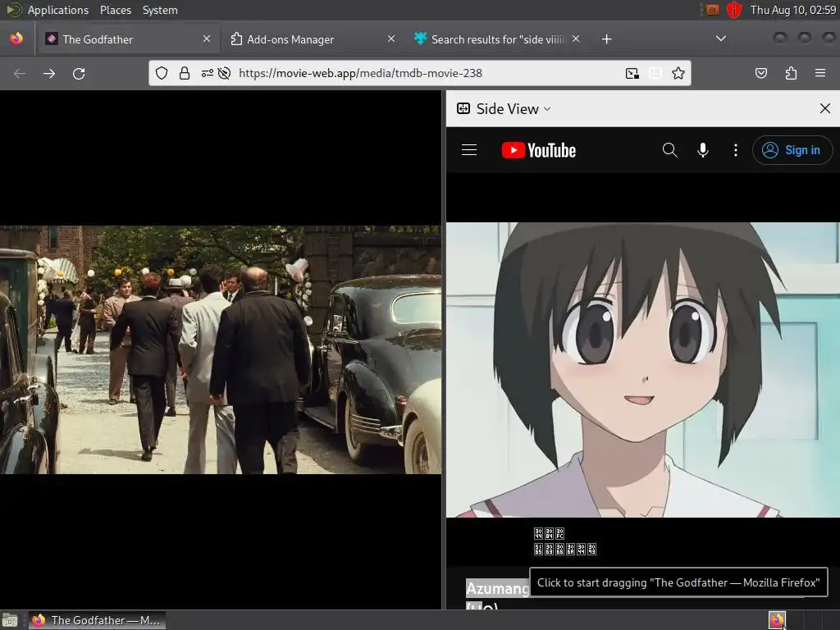The image size is (840, 630).
Task: Click the YouTube Sign in button
Action: pos(792,150)
